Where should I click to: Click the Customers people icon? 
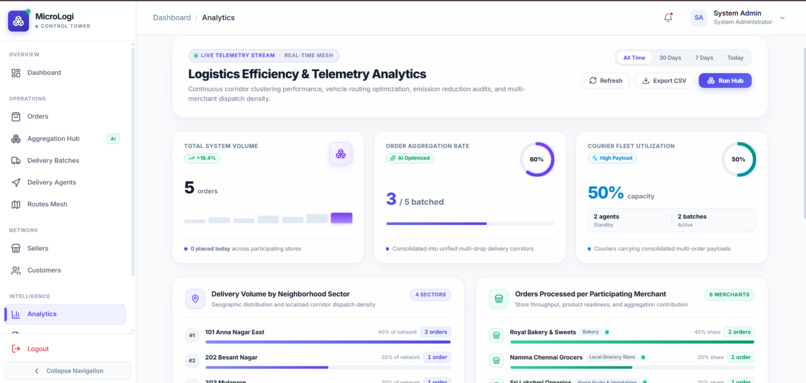coord(16,270)
